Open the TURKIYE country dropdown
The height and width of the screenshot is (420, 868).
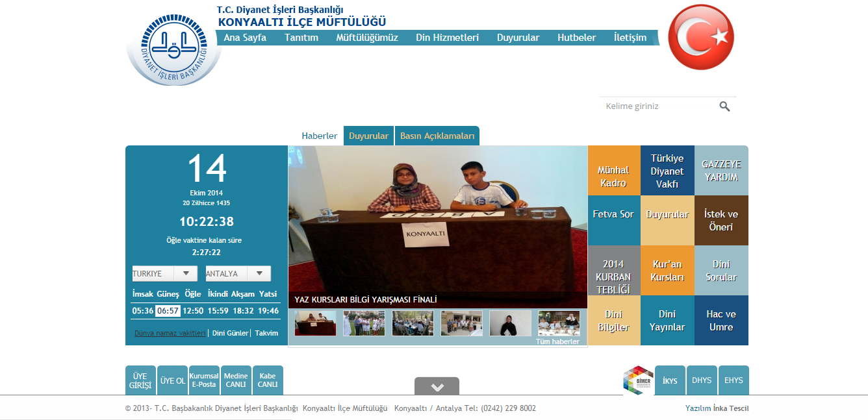(x=164, y=274)
